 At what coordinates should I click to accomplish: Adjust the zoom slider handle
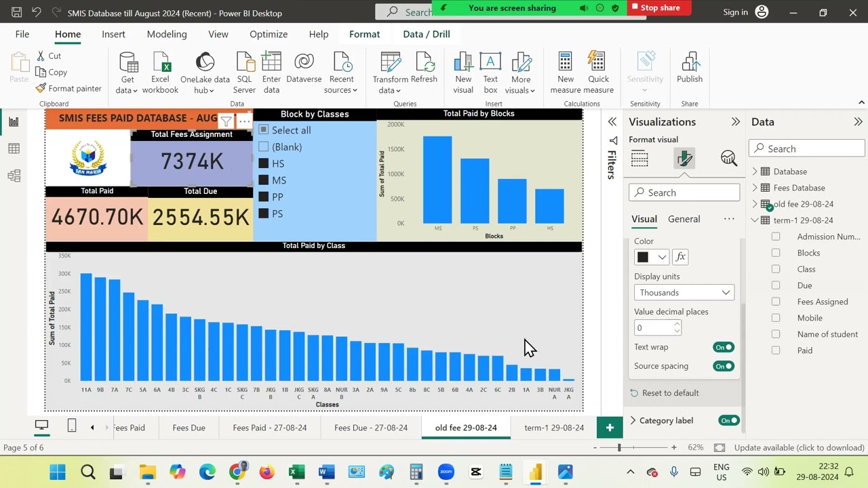coord(619,447)
